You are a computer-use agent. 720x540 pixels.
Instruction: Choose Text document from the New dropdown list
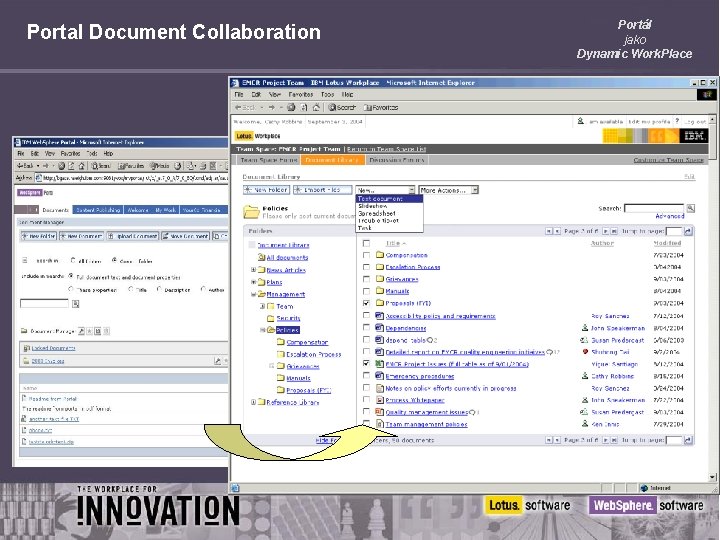pyautogui.click(x=389, y=199)
